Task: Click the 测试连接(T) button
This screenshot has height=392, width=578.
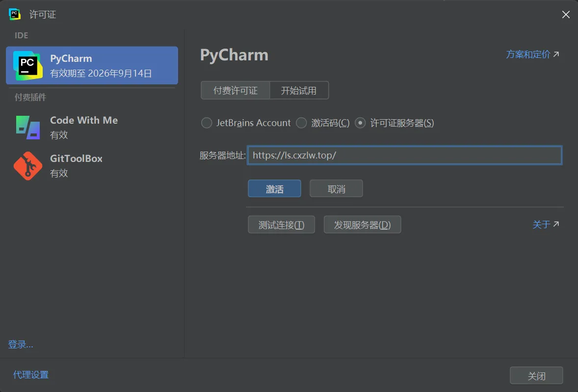Action: coord(281,225)
